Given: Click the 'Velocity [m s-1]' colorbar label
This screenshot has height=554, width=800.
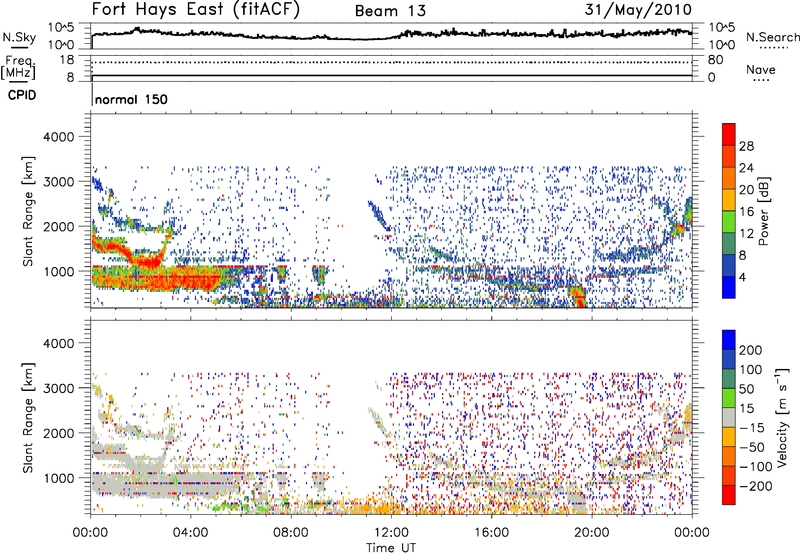Looking at the screenshot, I should [x=782, y=417].
